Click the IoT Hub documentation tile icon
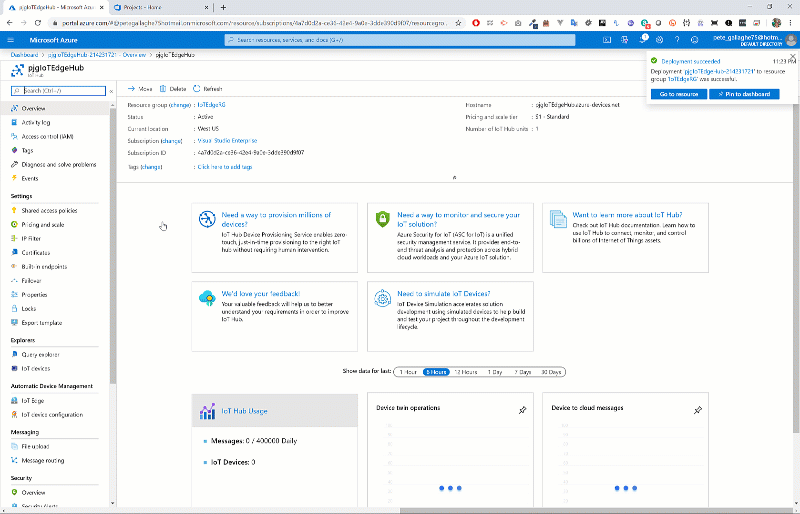This screenshot has width=800, height=514. pos(558,219)
